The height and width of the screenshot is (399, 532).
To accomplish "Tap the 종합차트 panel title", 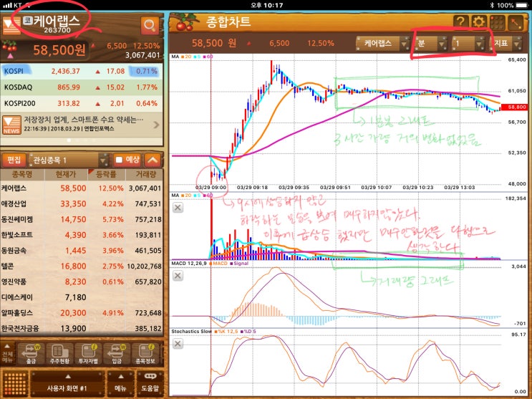I will tap(228, 22).
